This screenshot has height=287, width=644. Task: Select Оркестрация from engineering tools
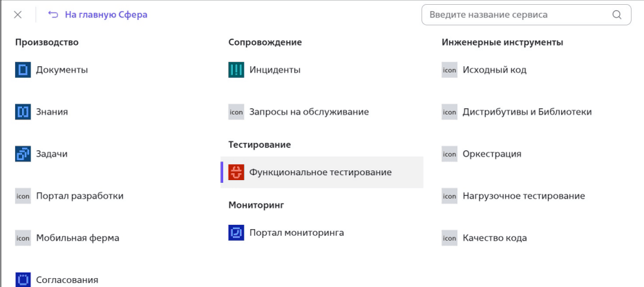coord(491,154)
